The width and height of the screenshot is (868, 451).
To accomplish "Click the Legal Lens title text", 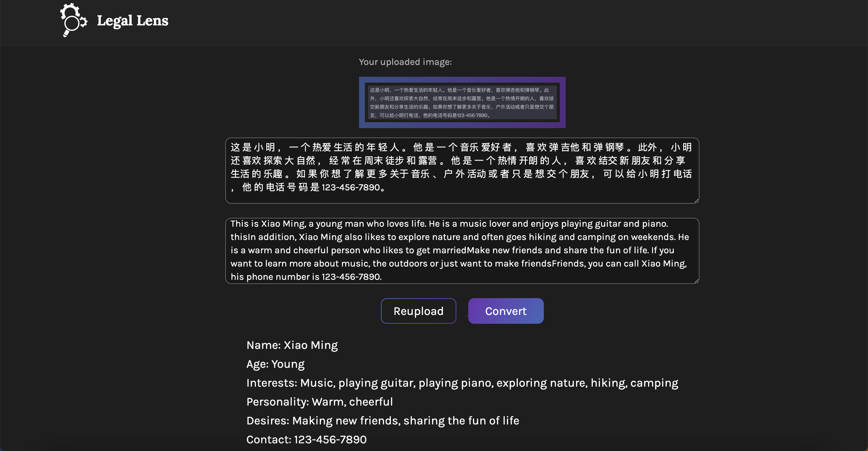I will [133, 21].
